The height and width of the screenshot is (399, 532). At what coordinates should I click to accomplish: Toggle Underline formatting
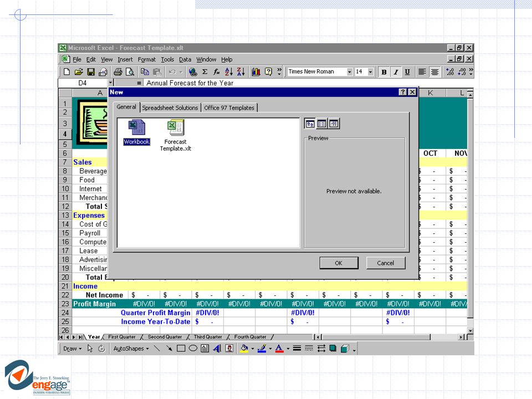[407, 72]
